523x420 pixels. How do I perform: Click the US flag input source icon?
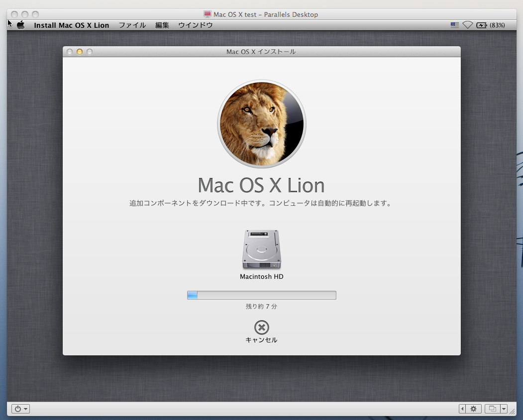click(454, 25)
